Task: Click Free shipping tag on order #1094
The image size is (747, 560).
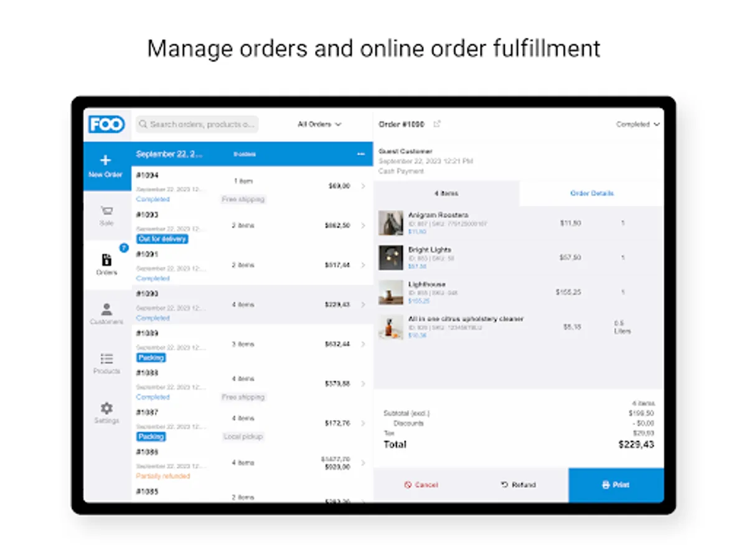Action: (243, 200)
